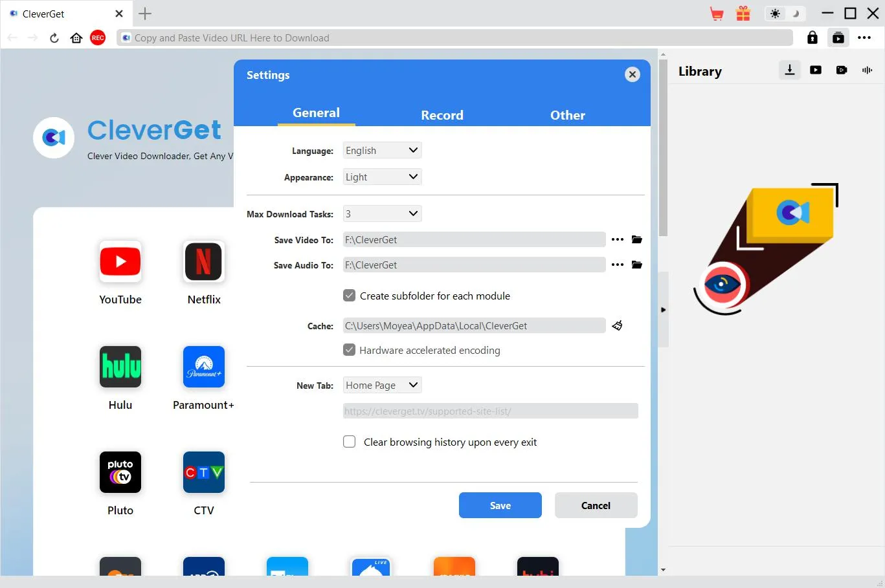Open folder for Save Video To path
This screenshot has width=885, height=588.
pyautogui.click(x=637, y=239)
